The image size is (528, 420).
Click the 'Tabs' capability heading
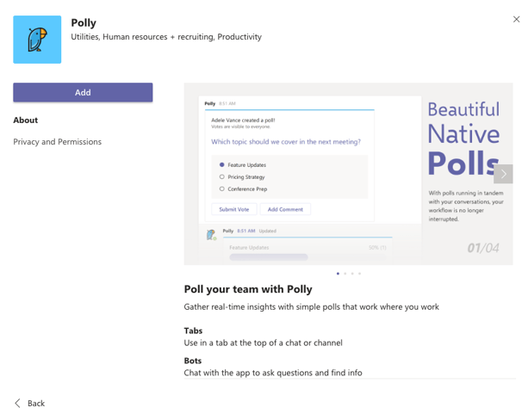pos(193,330)
